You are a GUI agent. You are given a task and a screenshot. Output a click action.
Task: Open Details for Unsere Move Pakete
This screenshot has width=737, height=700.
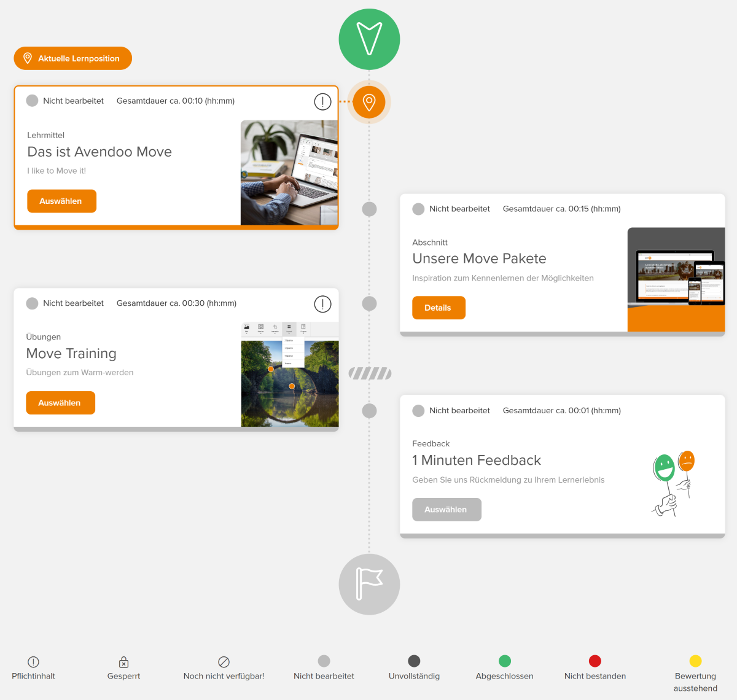point(439,308)
